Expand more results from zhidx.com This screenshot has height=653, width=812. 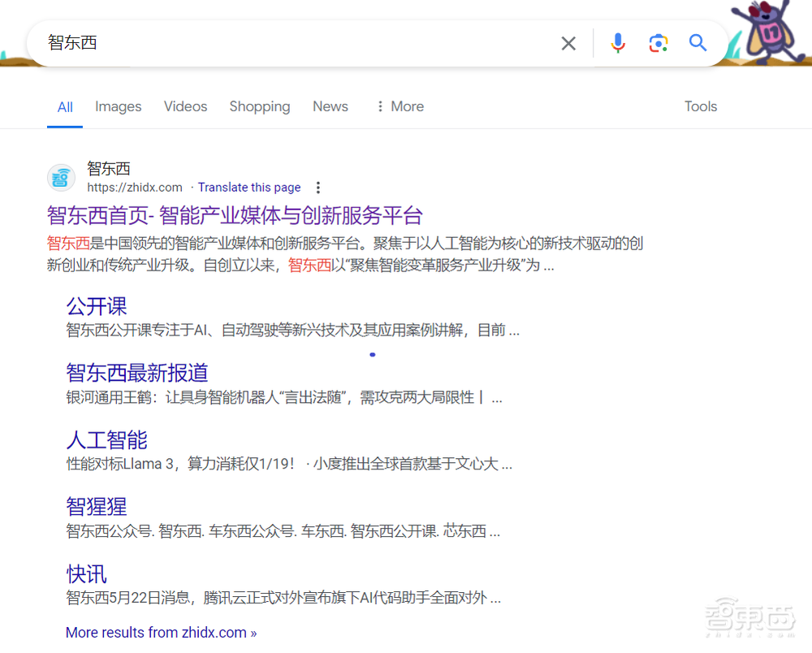pos(161,632)
